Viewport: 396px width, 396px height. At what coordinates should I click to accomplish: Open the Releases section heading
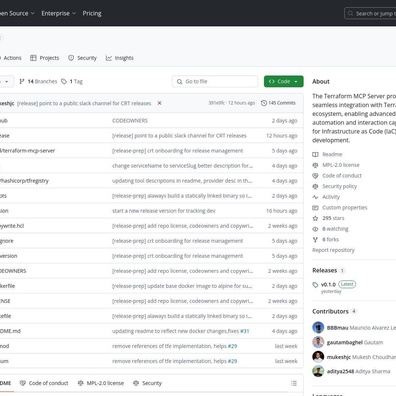tap(325, 270)
